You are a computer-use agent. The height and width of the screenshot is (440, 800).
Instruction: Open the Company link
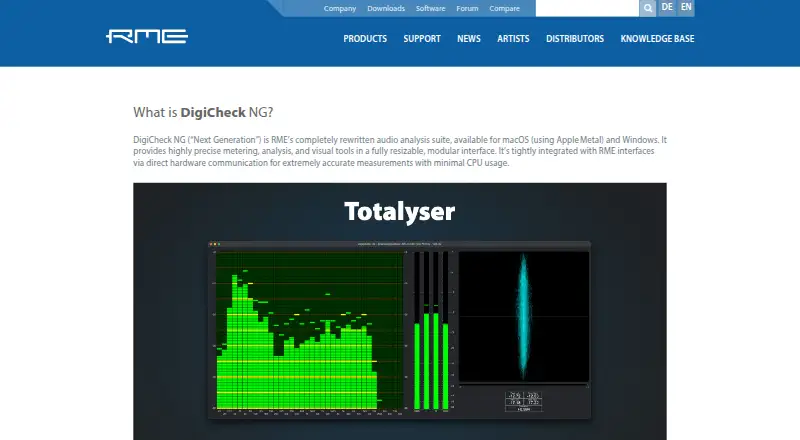point(340,9)
